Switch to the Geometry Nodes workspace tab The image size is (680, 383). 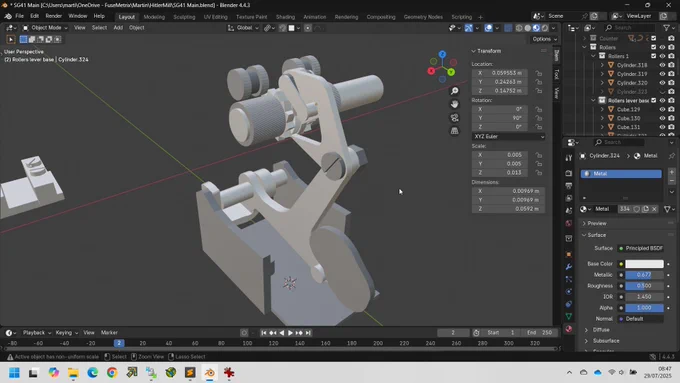tap(423, 17)
